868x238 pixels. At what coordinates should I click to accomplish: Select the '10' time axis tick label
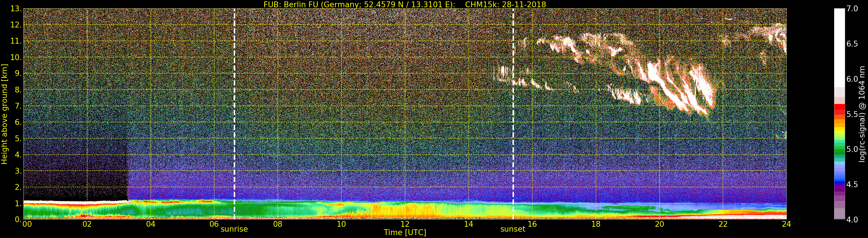tap(341, 224)
